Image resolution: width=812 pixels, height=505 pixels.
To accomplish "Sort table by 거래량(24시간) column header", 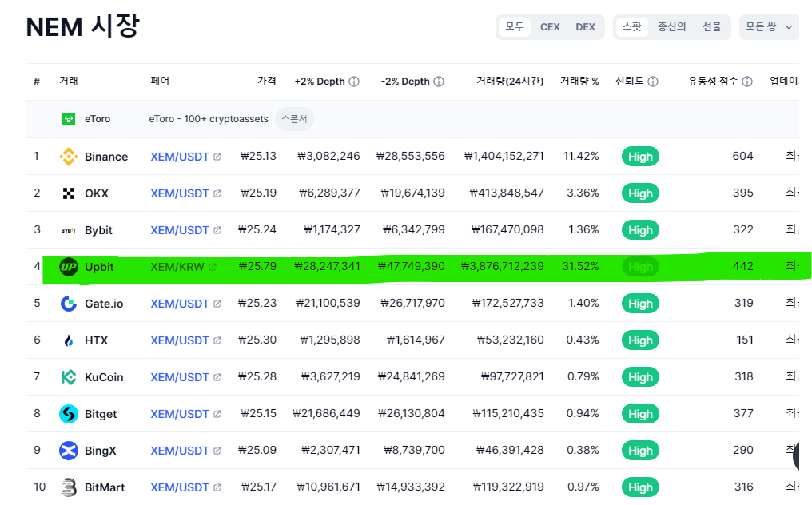I will (x=510, y=81).
